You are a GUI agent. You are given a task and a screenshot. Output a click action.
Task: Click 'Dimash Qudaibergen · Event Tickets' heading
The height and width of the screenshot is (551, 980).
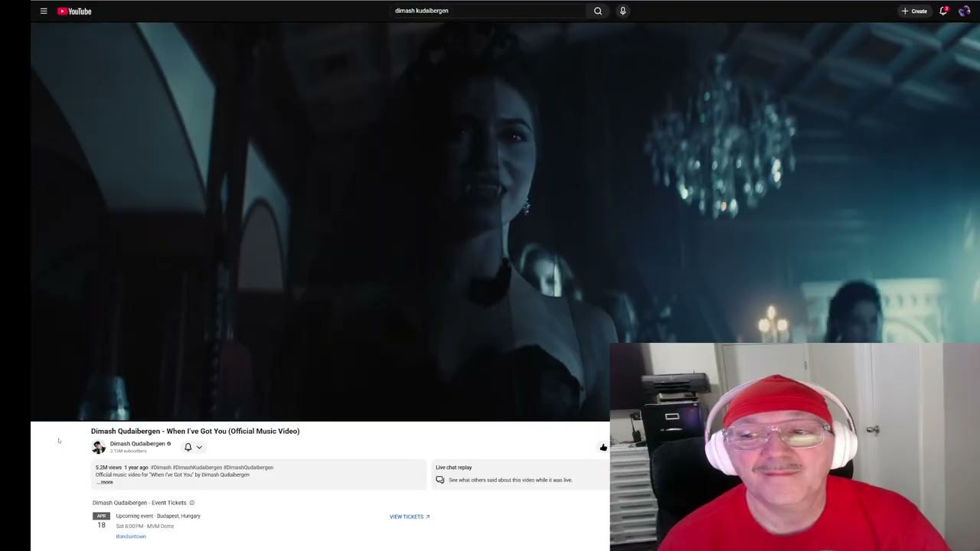pos(139,503)
